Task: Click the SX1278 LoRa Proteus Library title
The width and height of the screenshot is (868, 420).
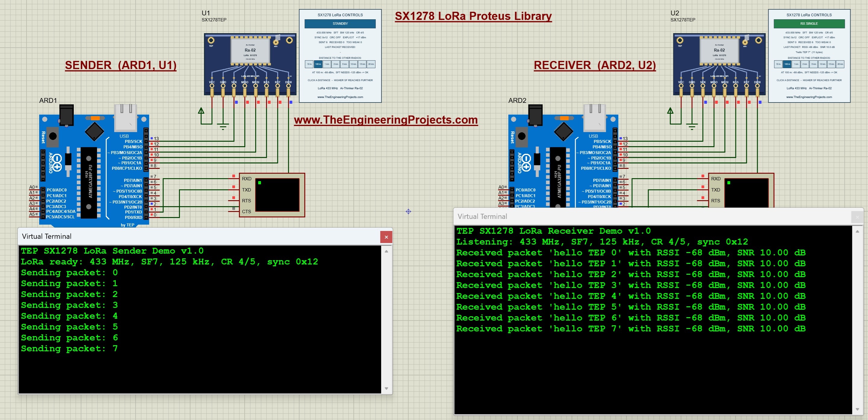Action: coord(473,16)
